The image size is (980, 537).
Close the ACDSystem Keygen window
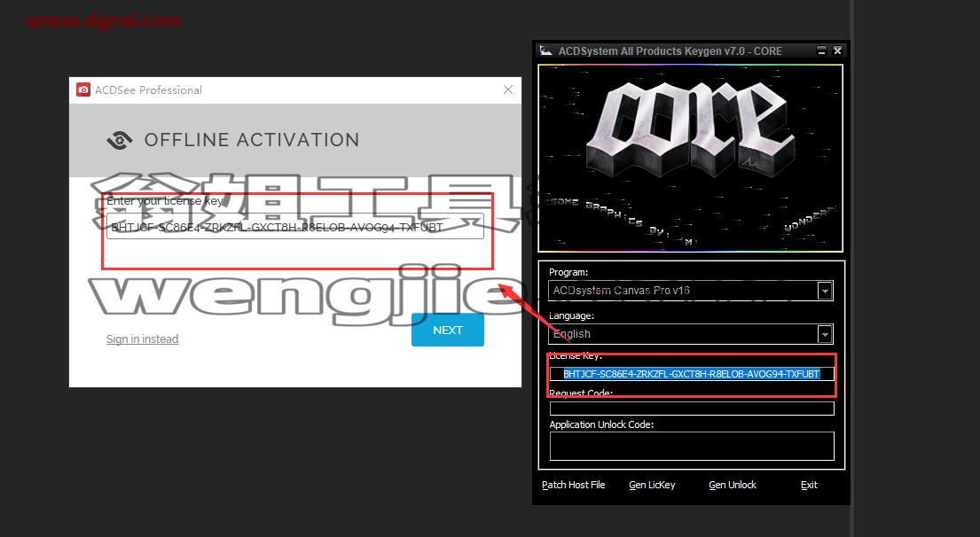[837, 51]
